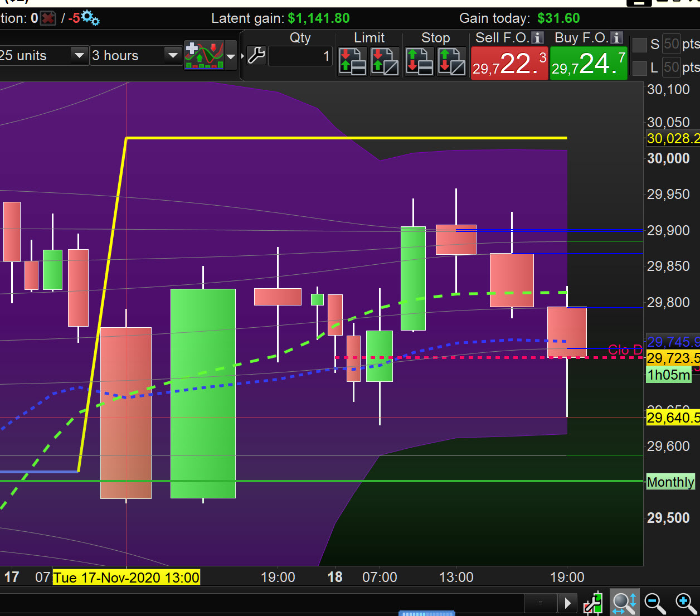
Task: Place a buy limit order with horizontal-line icon
Action: point(352,61)
